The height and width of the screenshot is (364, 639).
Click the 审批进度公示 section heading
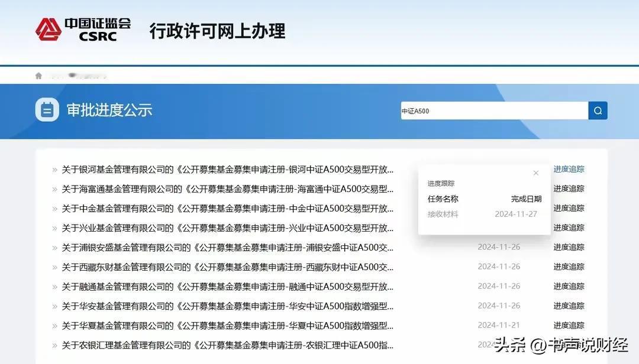pos(109,110)
